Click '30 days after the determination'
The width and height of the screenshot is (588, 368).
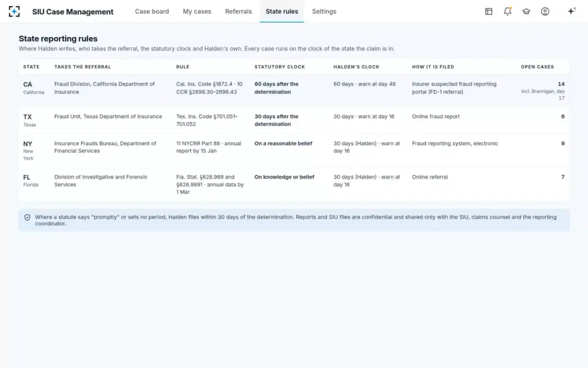(276, 120)
